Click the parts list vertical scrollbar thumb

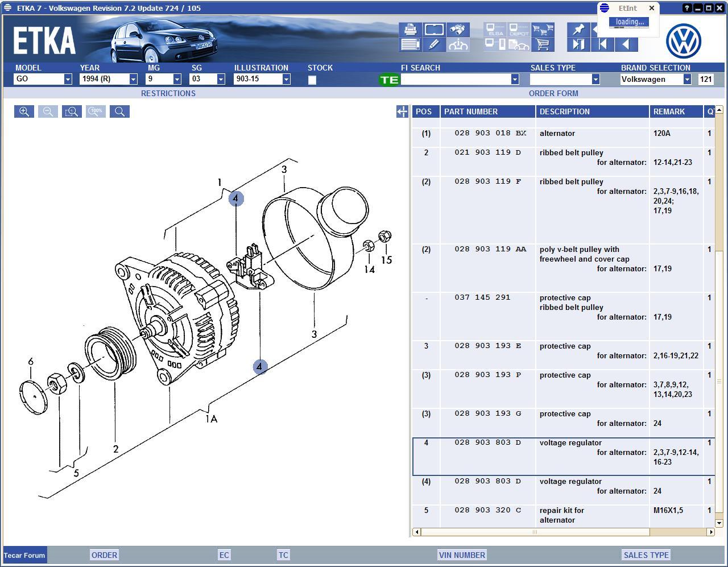719,381
